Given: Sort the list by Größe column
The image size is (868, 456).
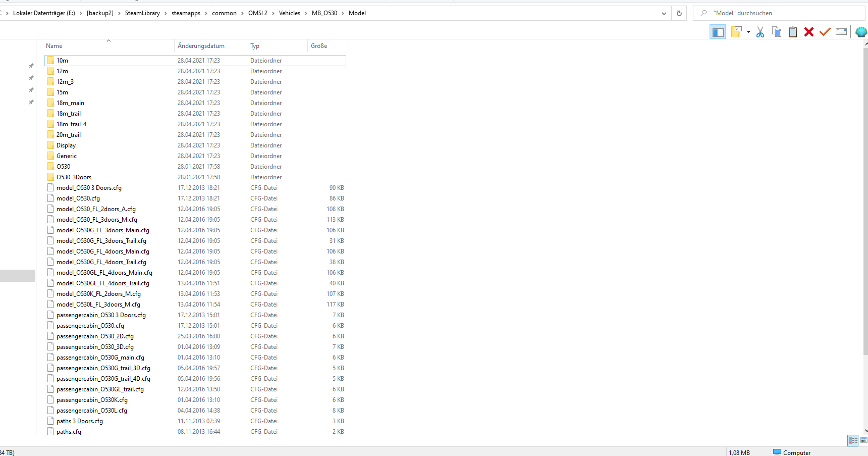Looking at the screenshot, I should click(319, 46).
